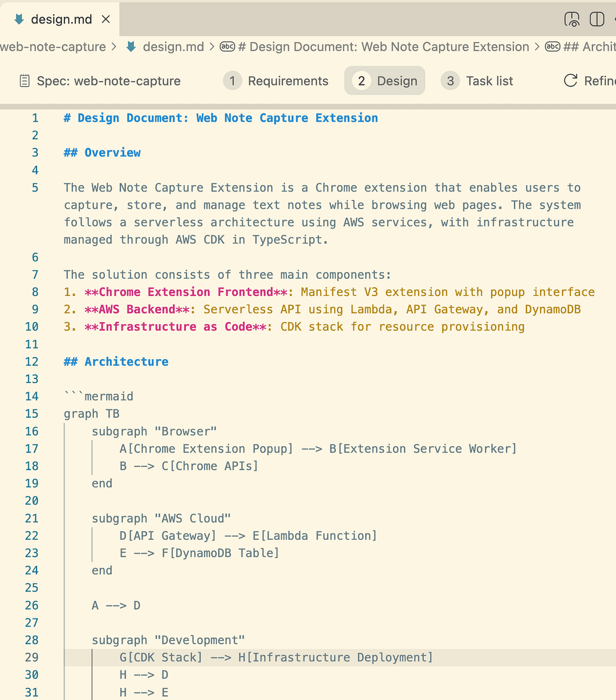Open the Design Document heading breadcrumb
The image size is (616, 700).
coord(384,47)
